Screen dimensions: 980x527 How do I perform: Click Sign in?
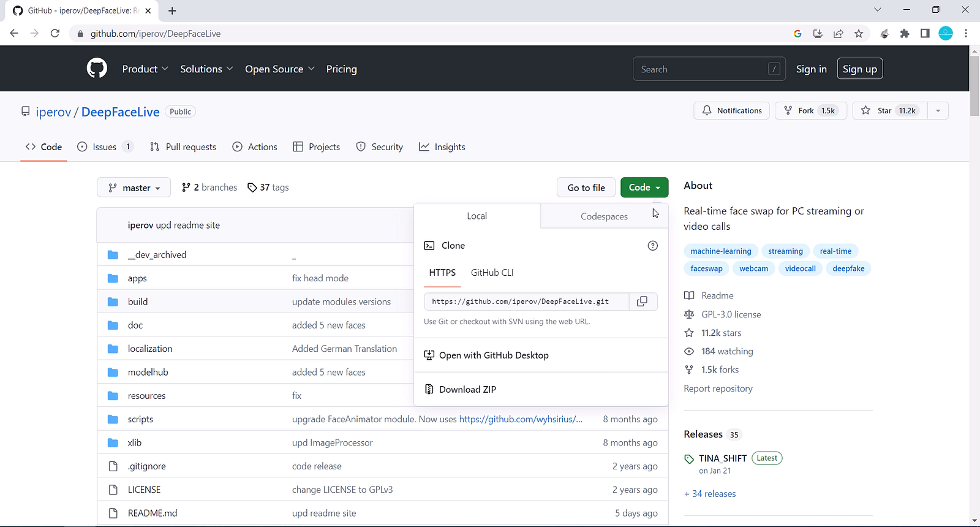(812, 69)
